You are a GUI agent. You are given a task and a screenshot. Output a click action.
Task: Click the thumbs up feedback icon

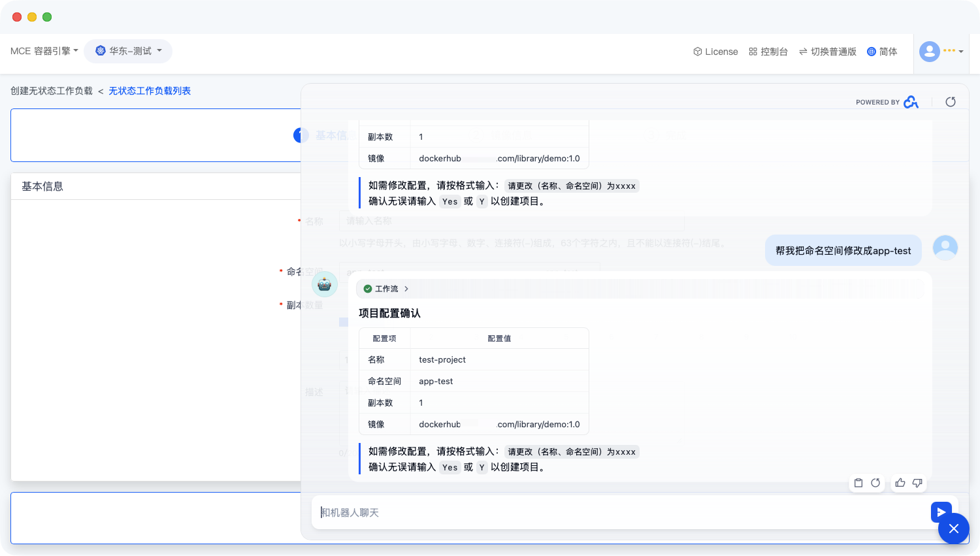coord(900,483)
